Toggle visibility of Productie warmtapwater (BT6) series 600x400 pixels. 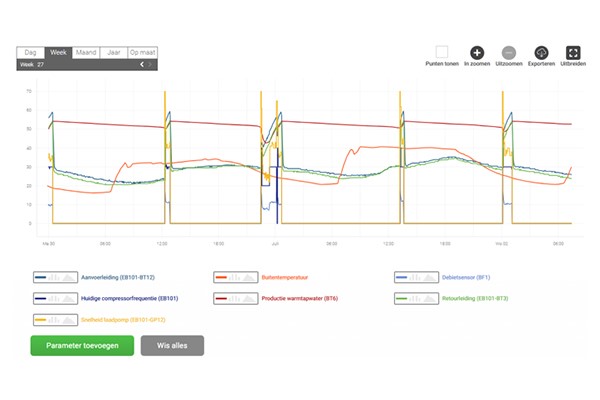click(300, 298)
